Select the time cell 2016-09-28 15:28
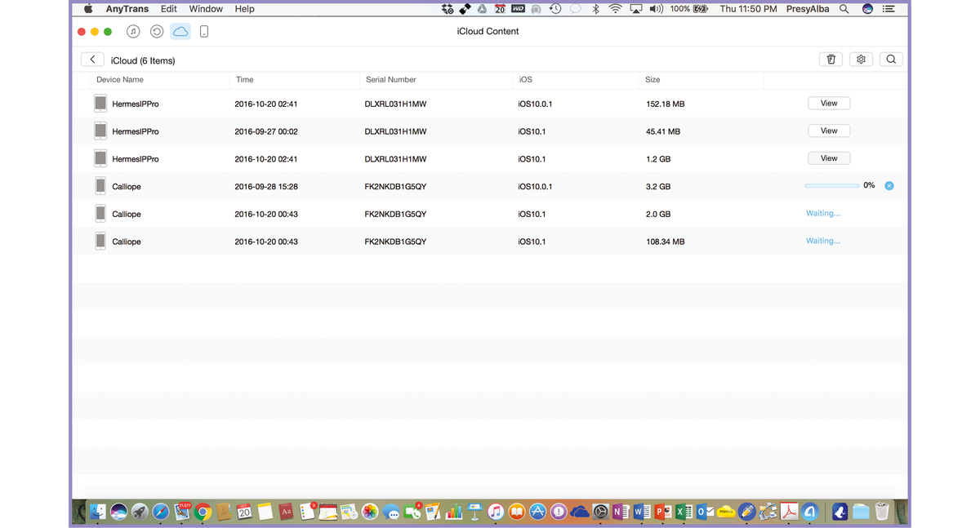This screenshot has height=528, width=980. click(266, 187)
